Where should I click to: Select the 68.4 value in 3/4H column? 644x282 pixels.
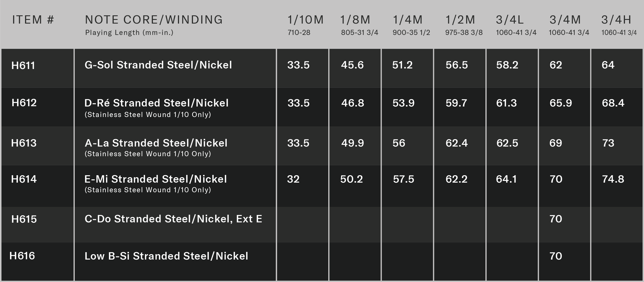click(613, 103)
